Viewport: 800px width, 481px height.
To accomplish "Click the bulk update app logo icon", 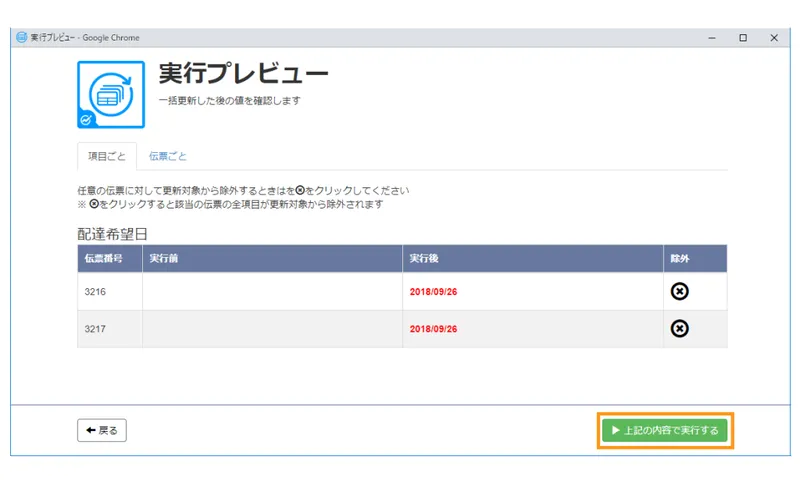I will click(111, 94).
